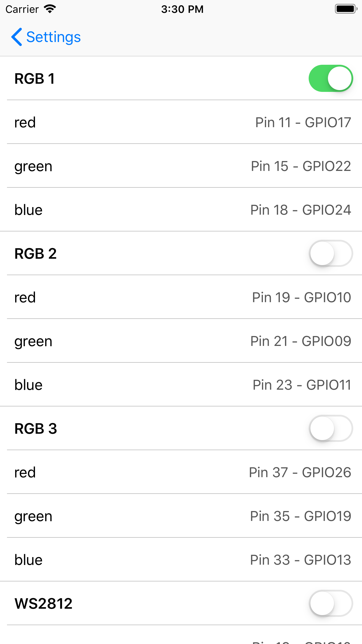Open the red pin row under RGB 1
This screenshot has width=362, height=644.
pos(181,122)
